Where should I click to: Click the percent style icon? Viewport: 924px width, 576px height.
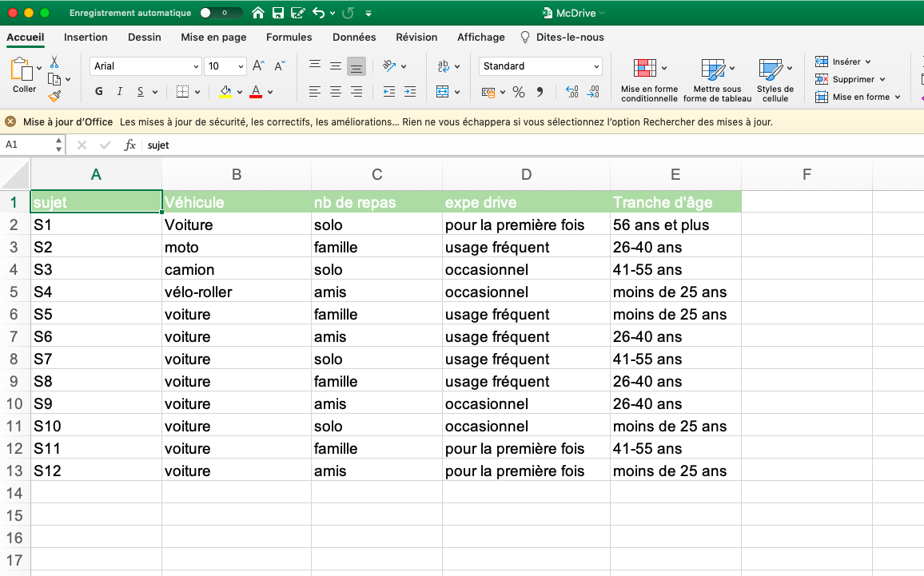(x=519, y=92)
